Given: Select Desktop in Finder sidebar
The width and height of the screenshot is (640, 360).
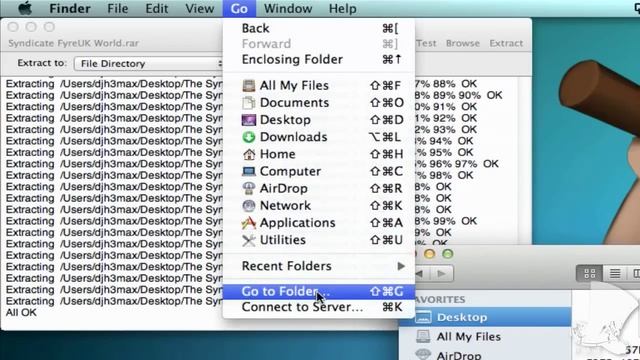Looking at the screenshot, I should (x=485, y=317).
